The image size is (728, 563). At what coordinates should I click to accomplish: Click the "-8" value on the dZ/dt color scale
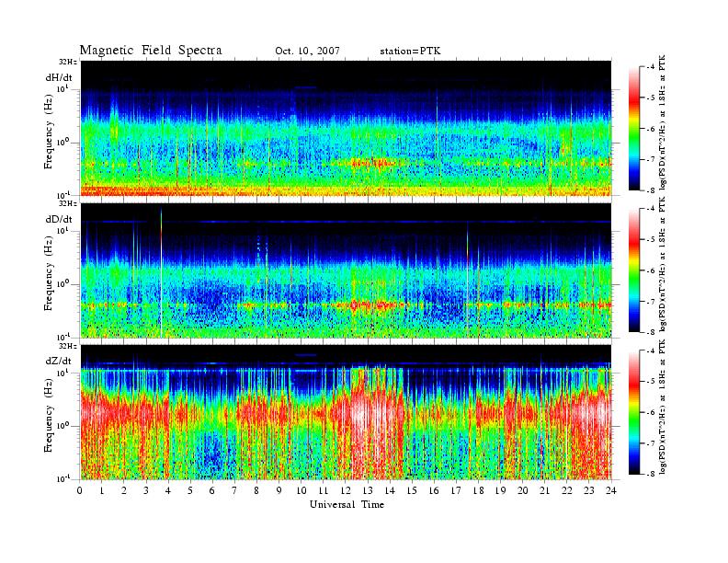[x=649, y=474]
